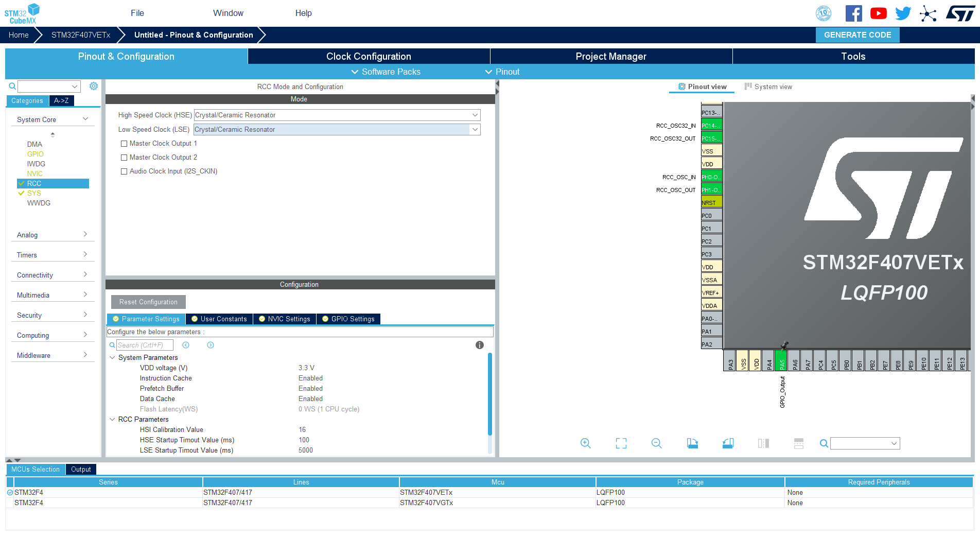Open the Twitter icon link
This screenshot has height=536, width=980.
pos(903,13)
